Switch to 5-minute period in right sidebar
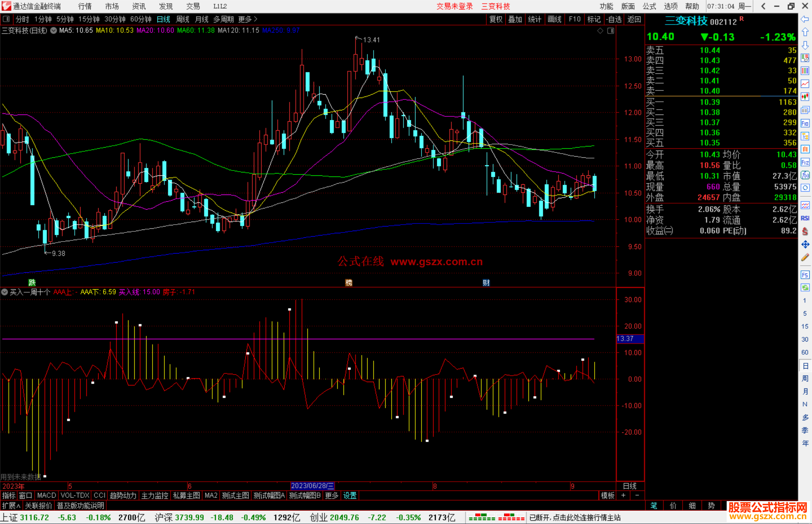 pyautogui.click(x=804, y=313)
